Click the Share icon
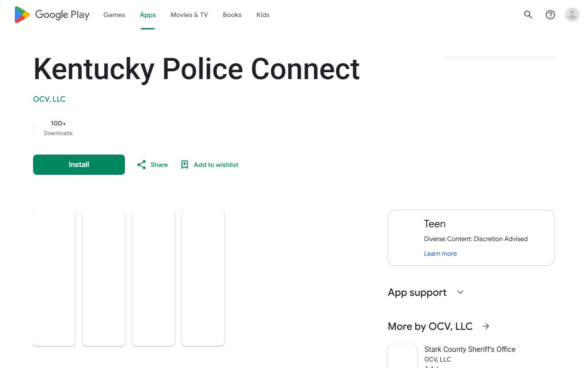Screen dimensions: 588x368 [x=141, y=165]
